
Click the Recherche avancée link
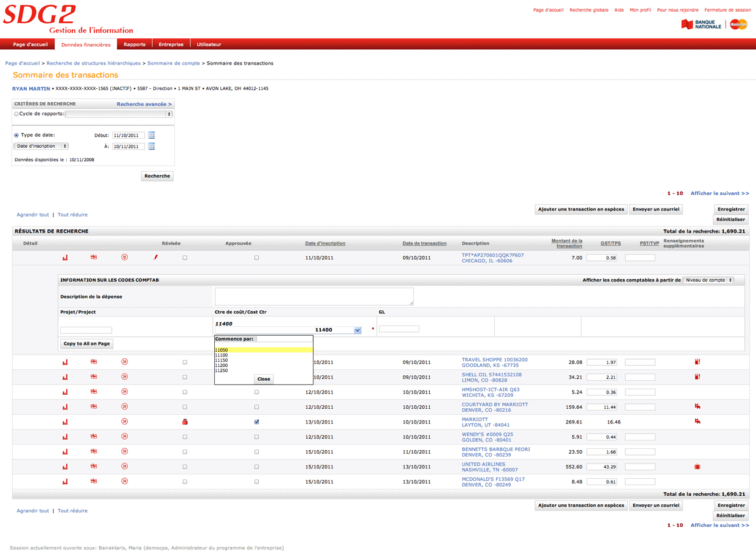144,104
